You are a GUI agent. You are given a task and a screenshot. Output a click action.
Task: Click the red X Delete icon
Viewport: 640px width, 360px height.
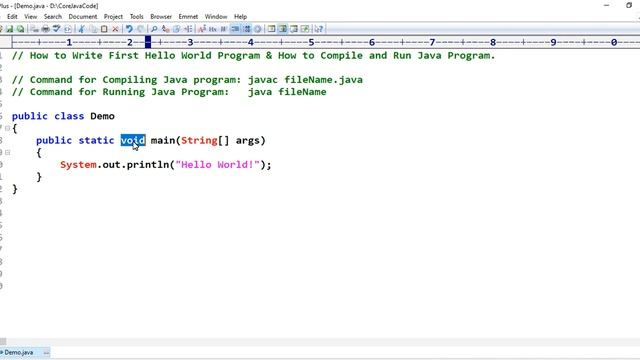coord(115,29)
